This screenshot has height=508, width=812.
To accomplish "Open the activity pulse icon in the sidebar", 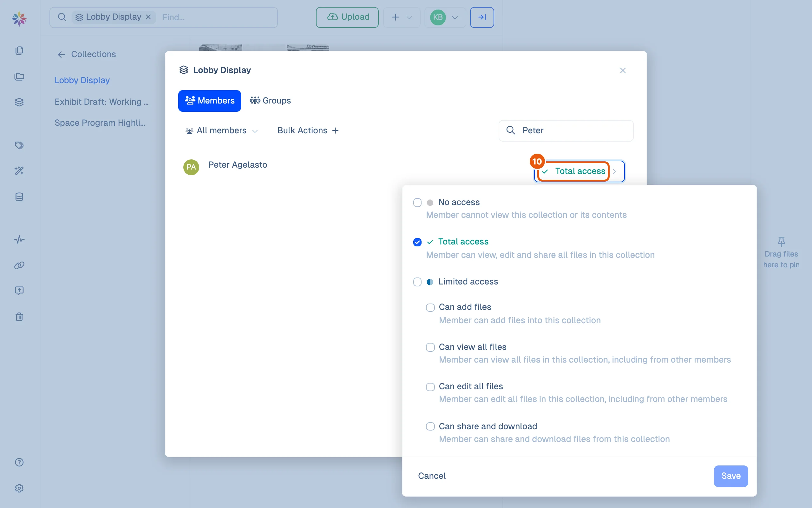I will click(19, 239).
